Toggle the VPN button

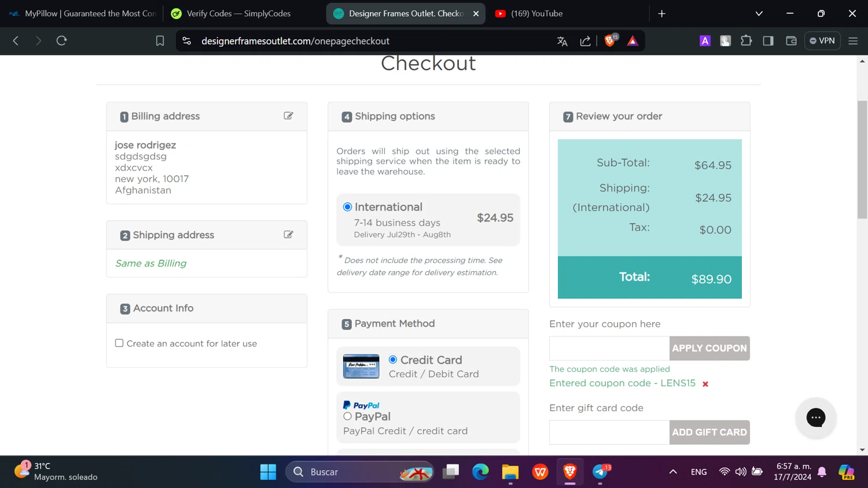coord(822,40)
